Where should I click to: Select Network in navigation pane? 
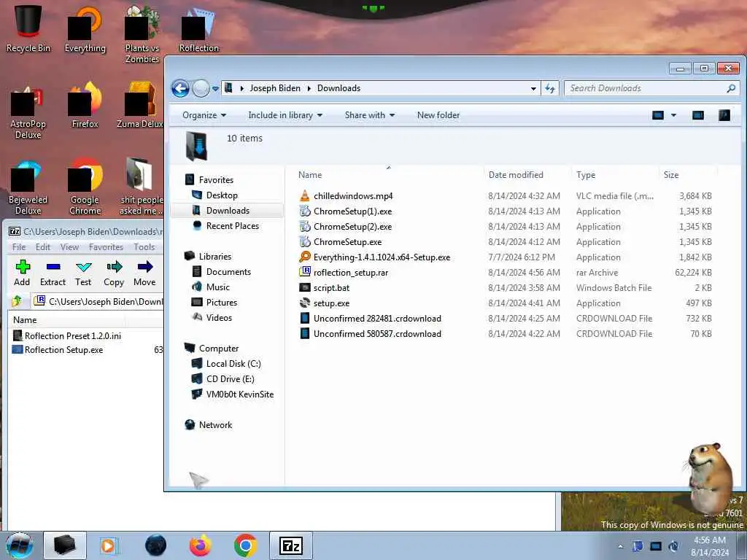(215, 425)
